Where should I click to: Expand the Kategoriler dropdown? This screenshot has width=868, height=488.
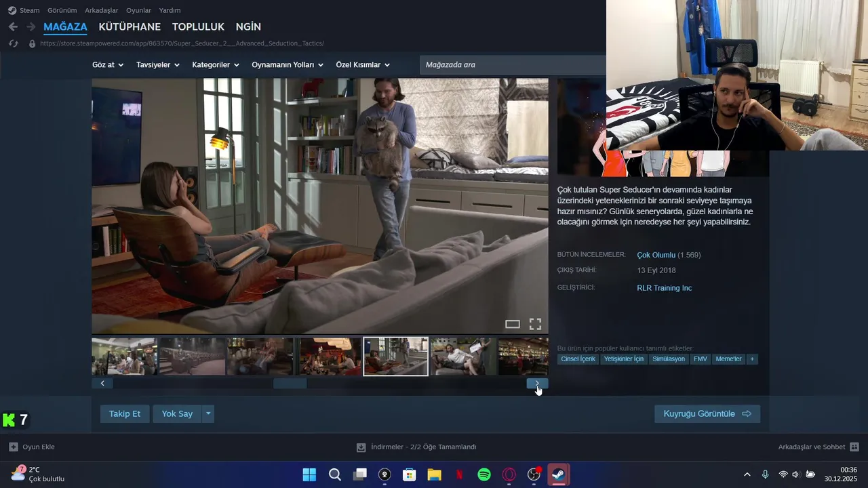click(216, 65)
